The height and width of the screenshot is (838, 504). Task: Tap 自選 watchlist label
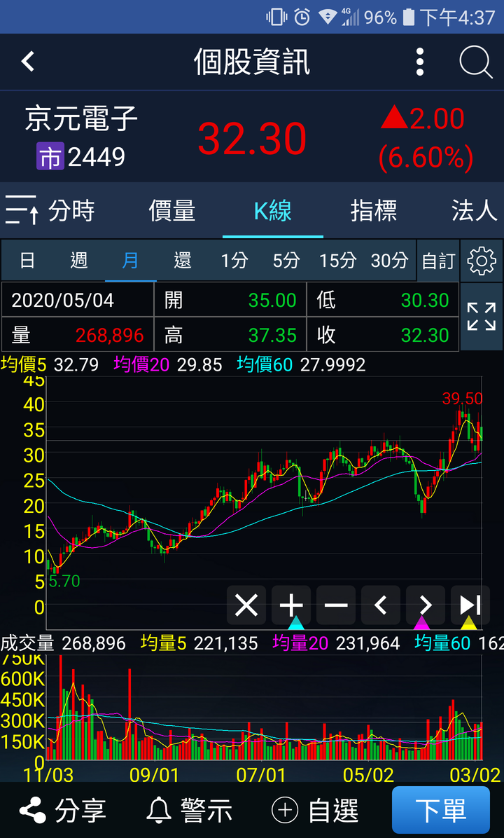pyautogui.click(x=334, y=811)
